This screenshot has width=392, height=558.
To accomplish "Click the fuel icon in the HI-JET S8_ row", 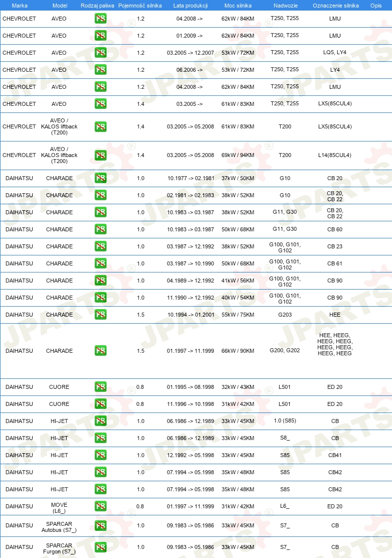I will pos(101,438).
